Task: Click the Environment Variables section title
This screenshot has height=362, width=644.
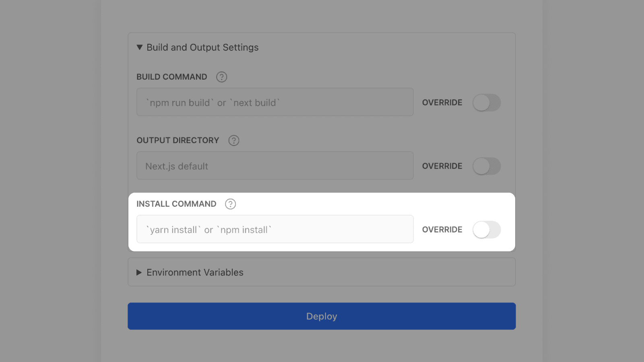Action: [x=195, y=272]
